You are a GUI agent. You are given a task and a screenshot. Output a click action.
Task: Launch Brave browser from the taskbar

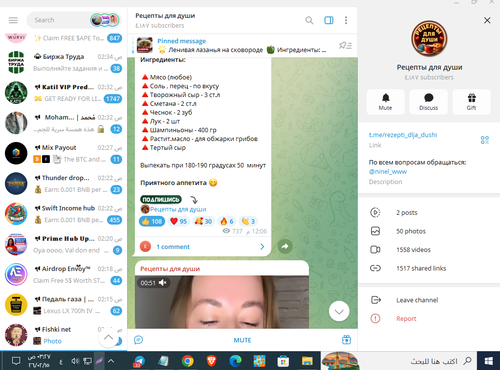click(x=211, y=361)
